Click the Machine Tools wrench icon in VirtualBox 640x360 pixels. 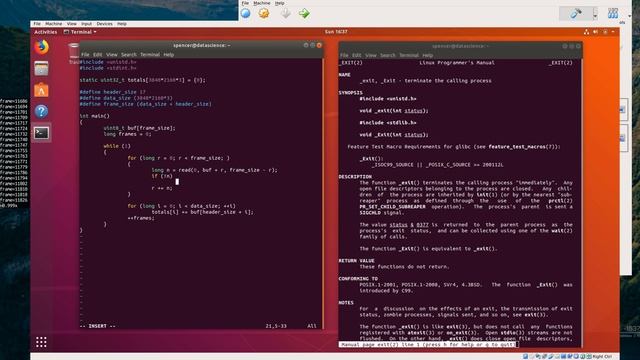pyautogui.click(x=576, y=13)
